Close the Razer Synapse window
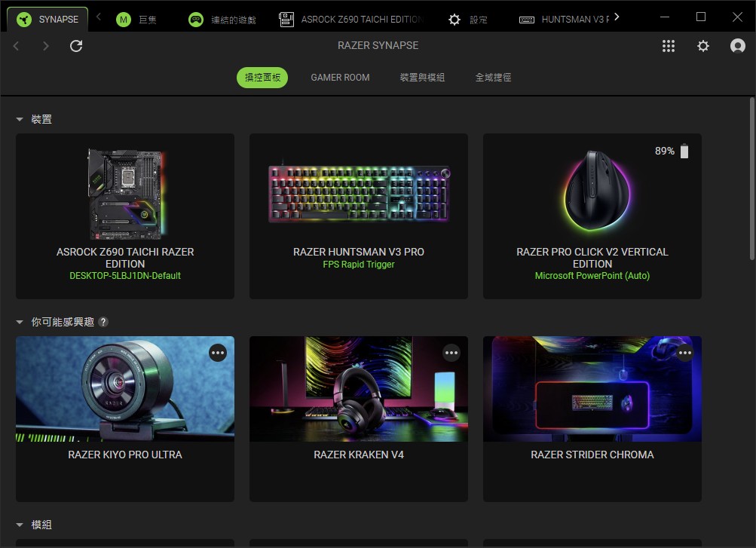 point(737,17)
